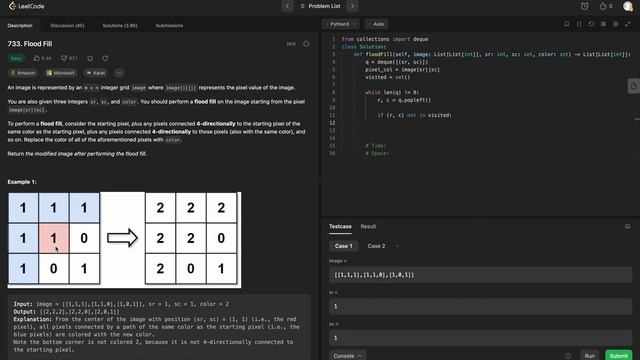Screen dimensions: 640x360
Task: Expand more company tags ellipsis
Action: point(119,73)
